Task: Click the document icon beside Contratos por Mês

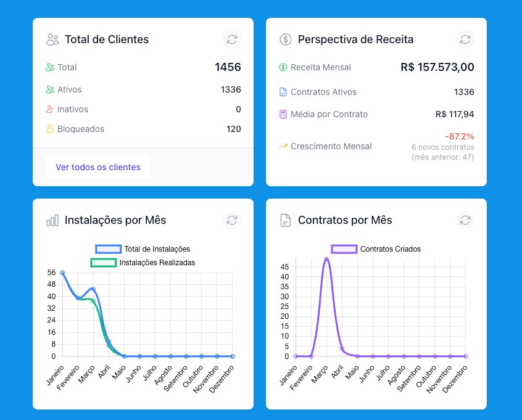Action: tap(286, 220)
